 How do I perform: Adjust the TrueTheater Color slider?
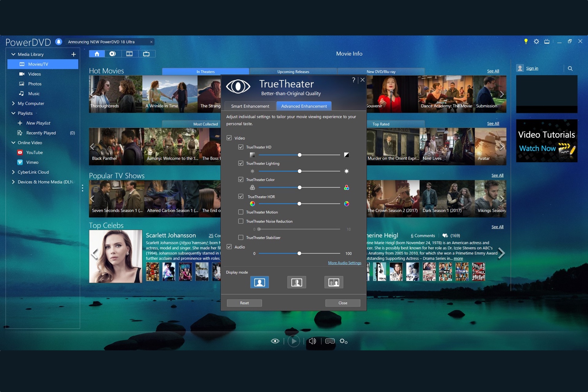[299, 187]
